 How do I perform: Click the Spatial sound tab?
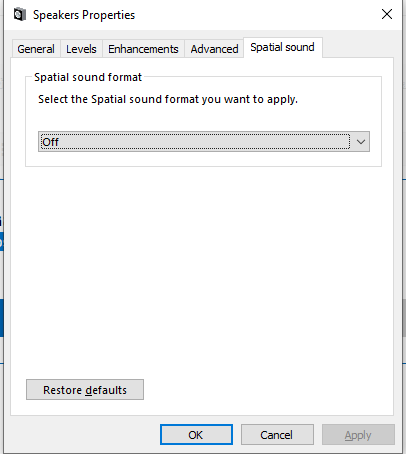pyautogui.click(x=283, y=47)
